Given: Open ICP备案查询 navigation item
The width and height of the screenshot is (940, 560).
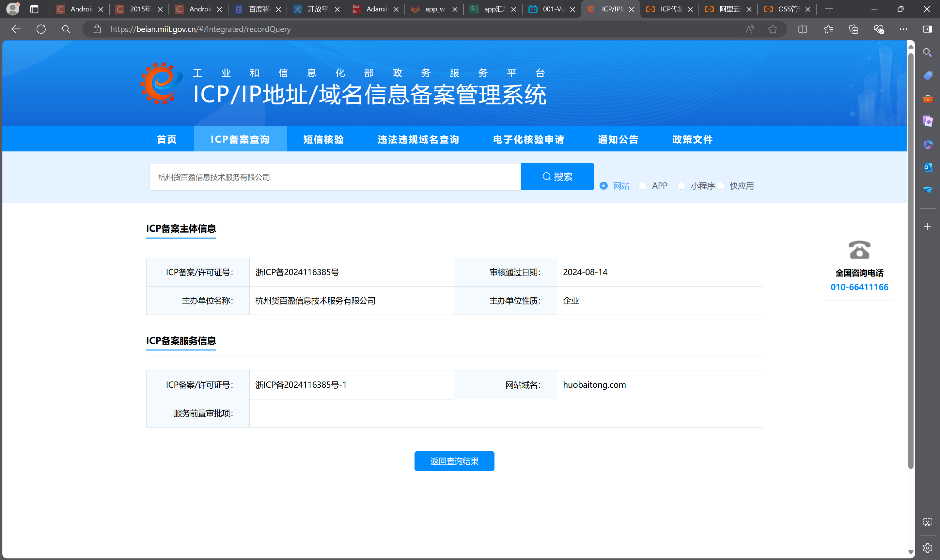Looking at the screenshot, I should point(240,139).
